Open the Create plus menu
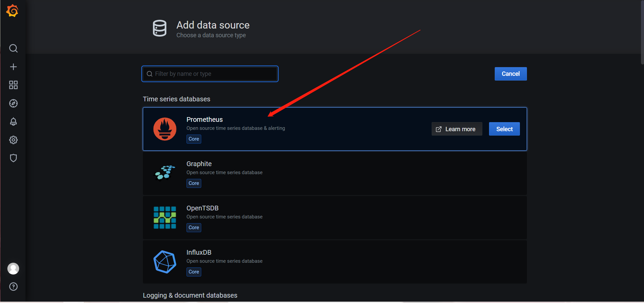644x303 pixels. tap(13, 67)
